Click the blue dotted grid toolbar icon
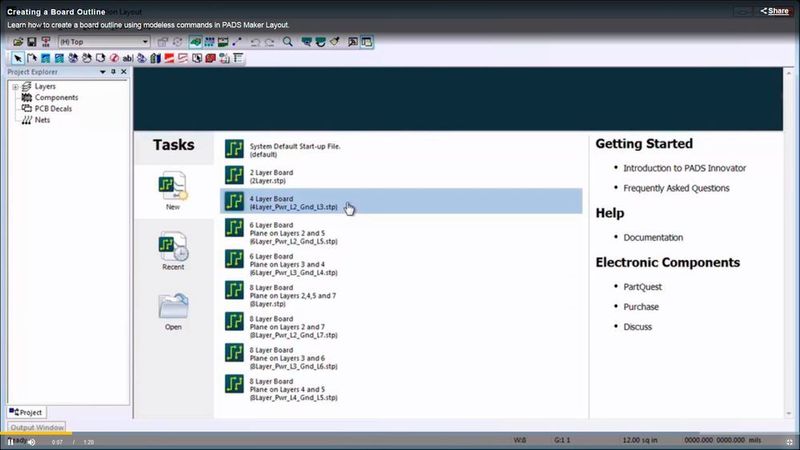The height and width of the screenshot is (450, 800). 210,42
